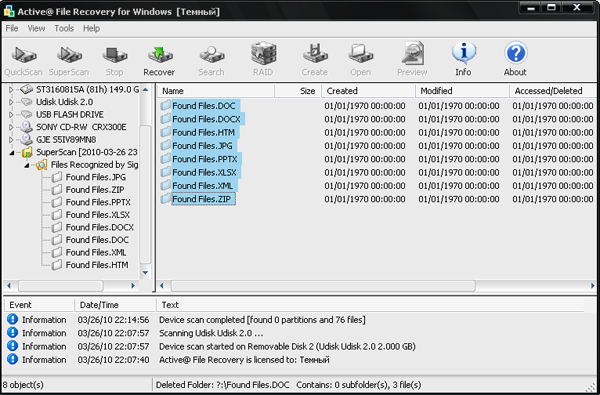Collapse the SuperScan results node
The height and width of the screenshot is (395, 600).
click(11, 153)
